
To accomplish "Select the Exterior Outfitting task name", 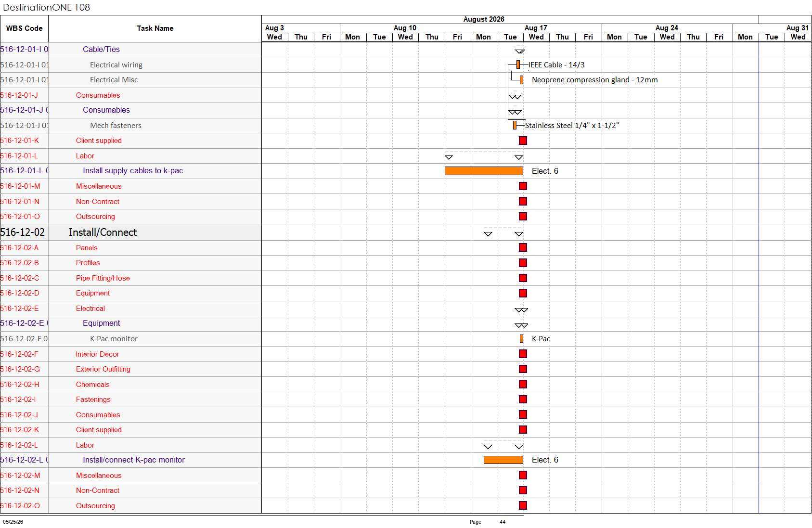I will pos(103,369).
